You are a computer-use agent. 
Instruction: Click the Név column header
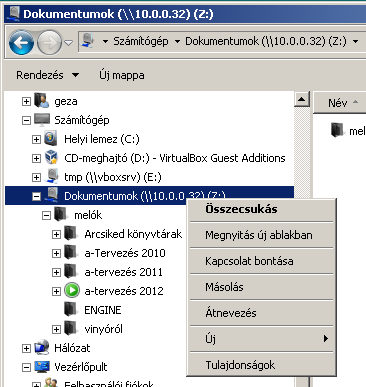point(340,103)
